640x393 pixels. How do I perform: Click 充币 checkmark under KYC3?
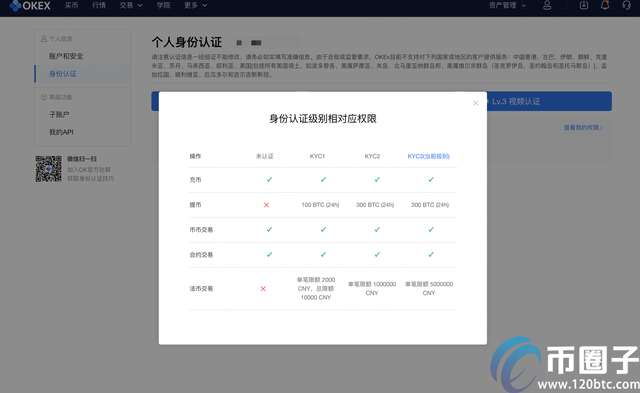click(x=431, y=180)
